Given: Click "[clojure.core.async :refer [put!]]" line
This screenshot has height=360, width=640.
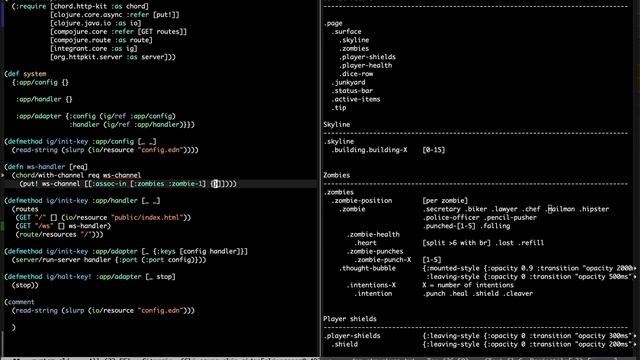Looking at the screenshot, I should tap(115, 15).
